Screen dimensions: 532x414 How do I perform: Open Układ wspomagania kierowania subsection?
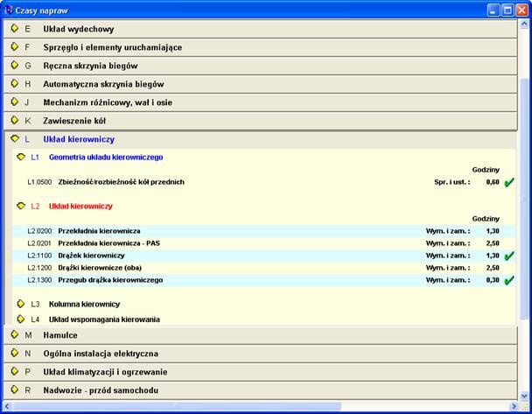coord(104,319)
